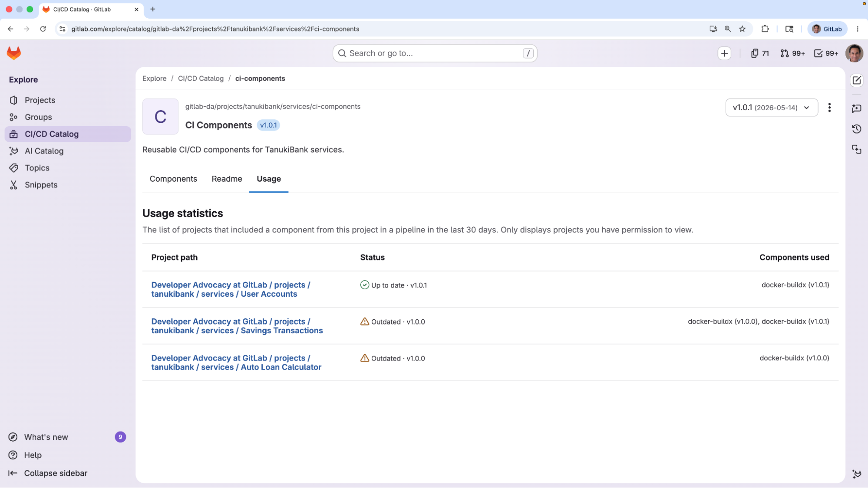
Task: Click Project path column header
Action: click(174, 258)
